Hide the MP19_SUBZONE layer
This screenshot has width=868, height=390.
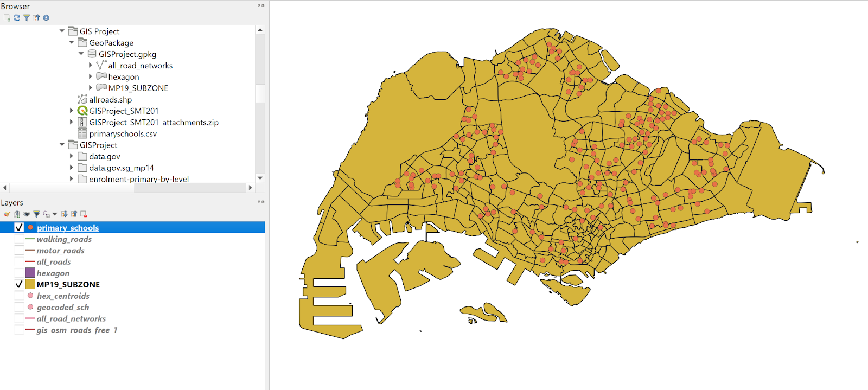click(x=19, y=284)
